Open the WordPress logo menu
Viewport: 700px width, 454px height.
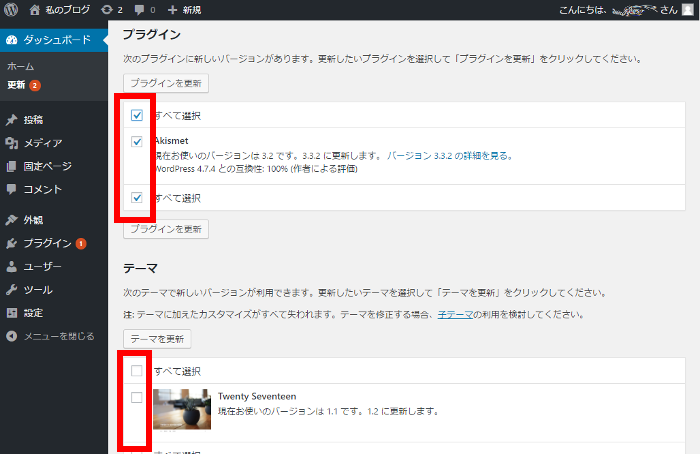(11, 9)
